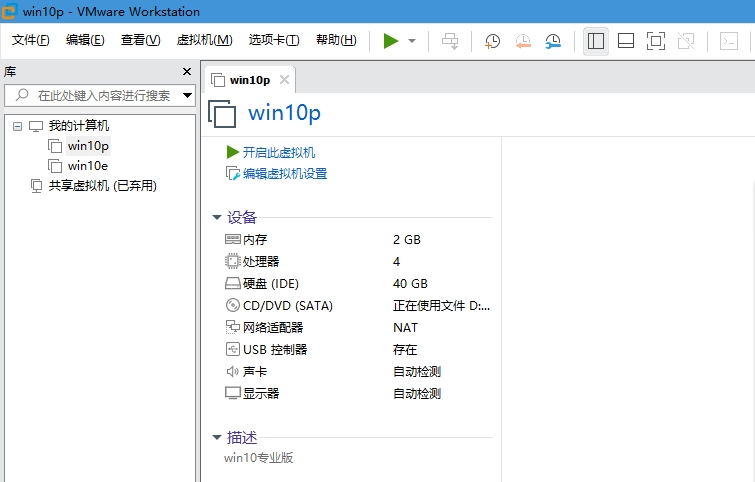755x482 pixels.
Task: Click the 声卡 device label
Action: click(255, 372)
